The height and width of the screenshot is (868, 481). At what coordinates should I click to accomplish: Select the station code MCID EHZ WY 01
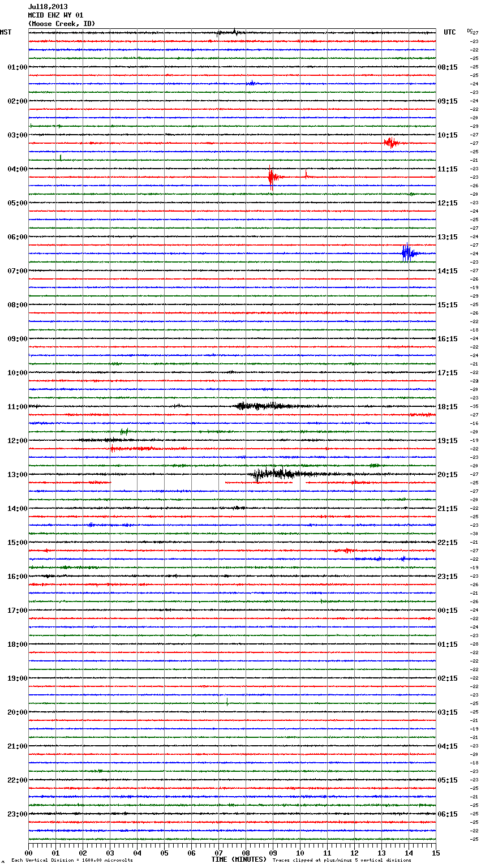coord(55,15)
